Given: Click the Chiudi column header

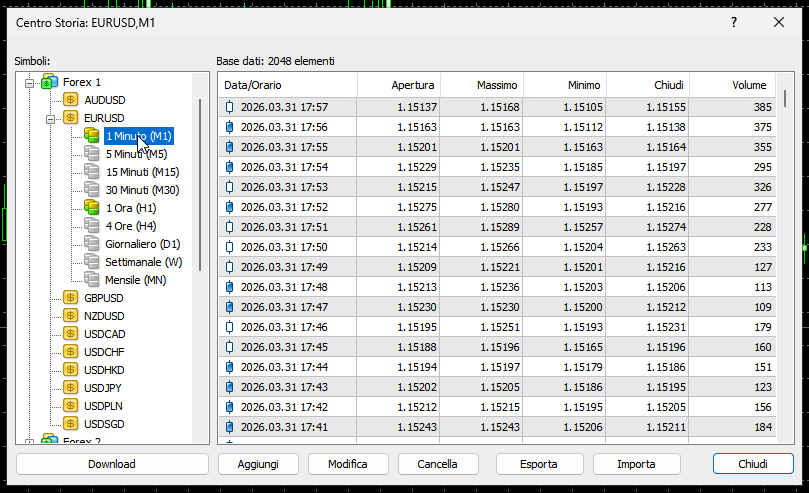Looking at the screenshot, I should coord(648,85).
